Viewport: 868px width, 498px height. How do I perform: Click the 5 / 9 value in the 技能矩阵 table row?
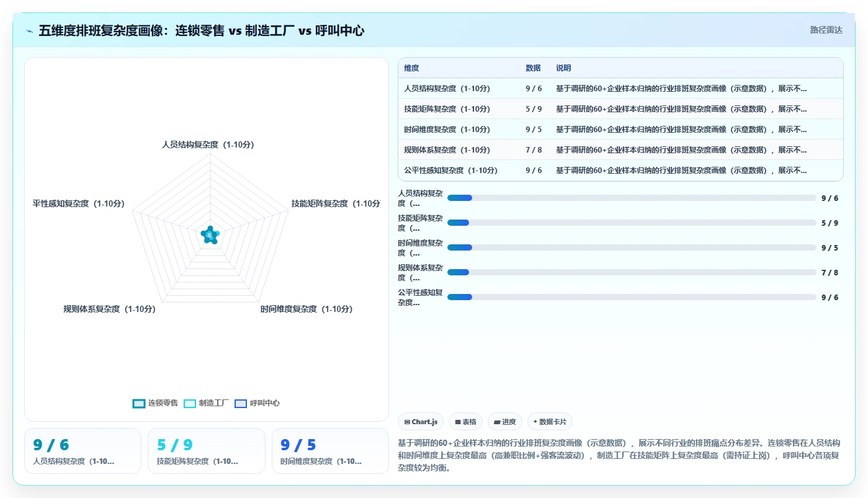coord(534,109)
